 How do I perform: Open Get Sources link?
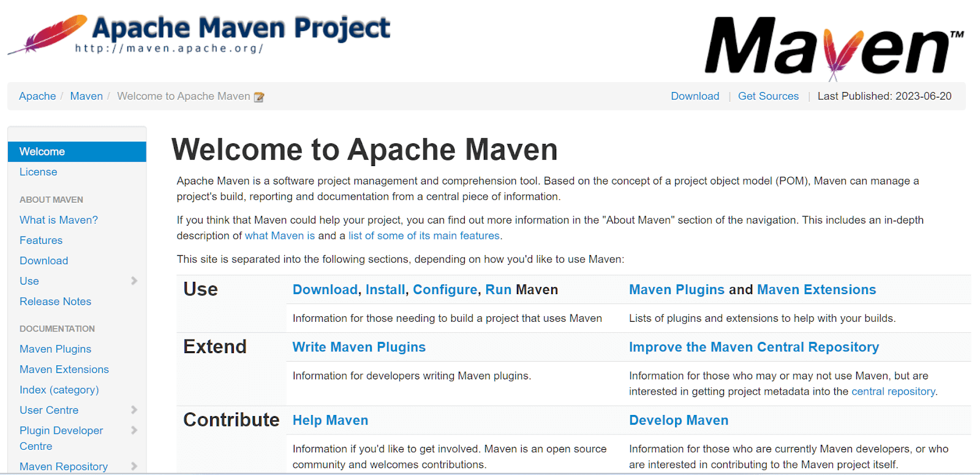pyautogui.click(x=768, y=96)
